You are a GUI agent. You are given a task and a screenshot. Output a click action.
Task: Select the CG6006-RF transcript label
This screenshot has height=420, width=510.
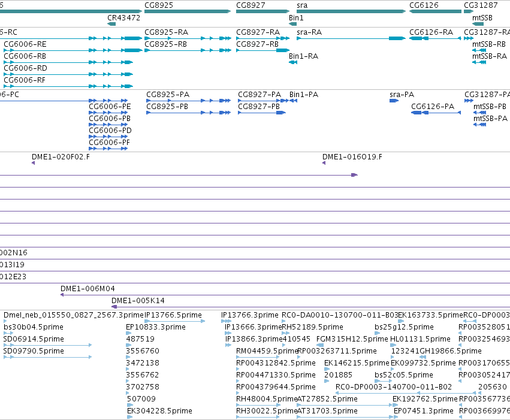click(25, 80)
